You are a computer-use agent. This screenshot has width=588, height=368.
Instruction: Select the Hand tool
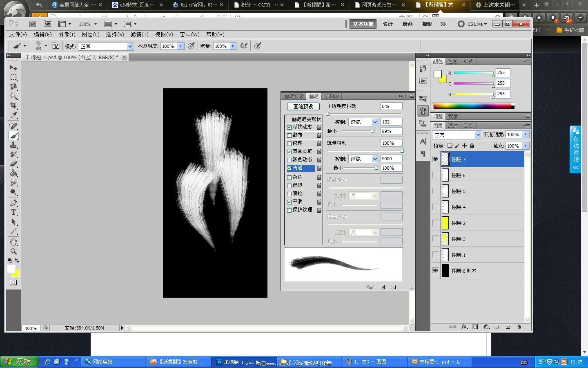[13, 242]
